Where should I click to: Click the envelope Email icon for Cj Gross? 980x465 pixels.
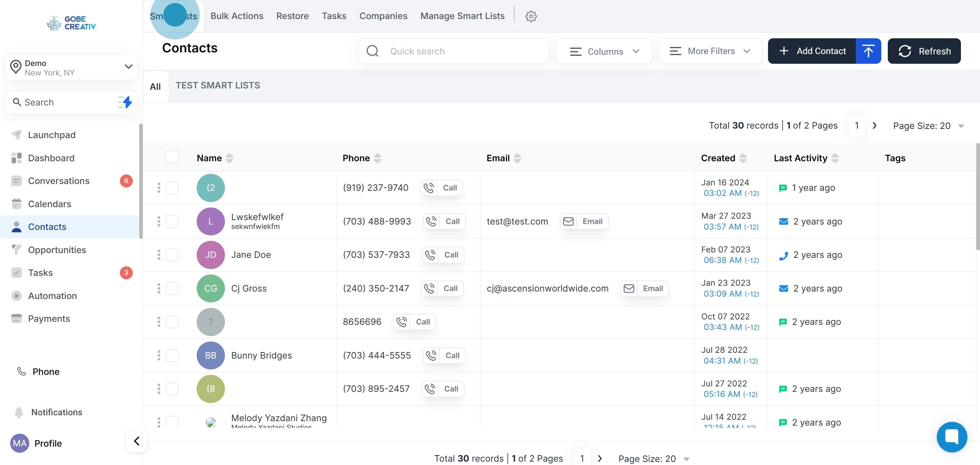(629, 288)
